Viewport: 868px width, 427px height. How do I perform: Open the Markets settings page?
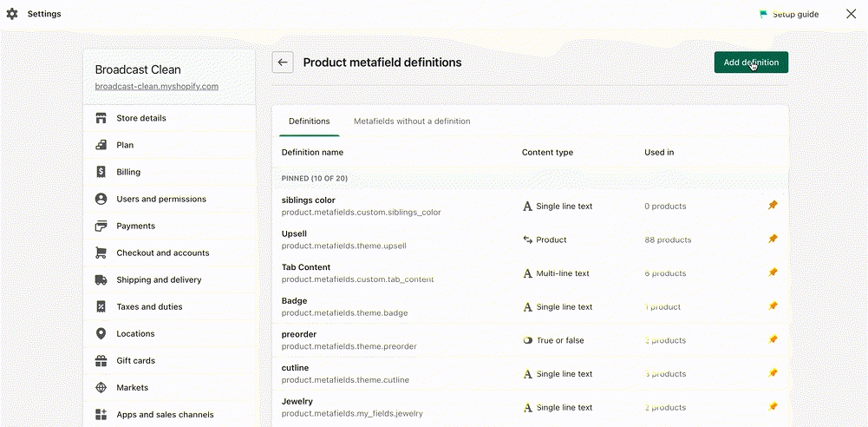tap(132, 387)
